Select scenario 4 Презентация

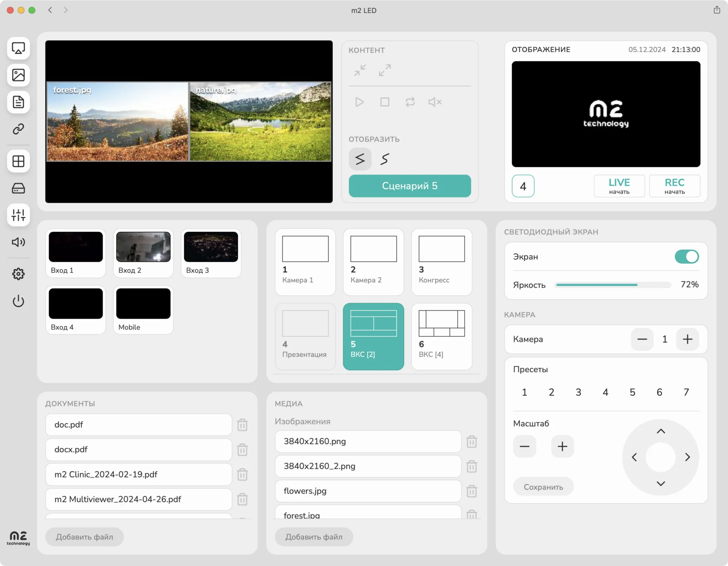tap(305, 336)
